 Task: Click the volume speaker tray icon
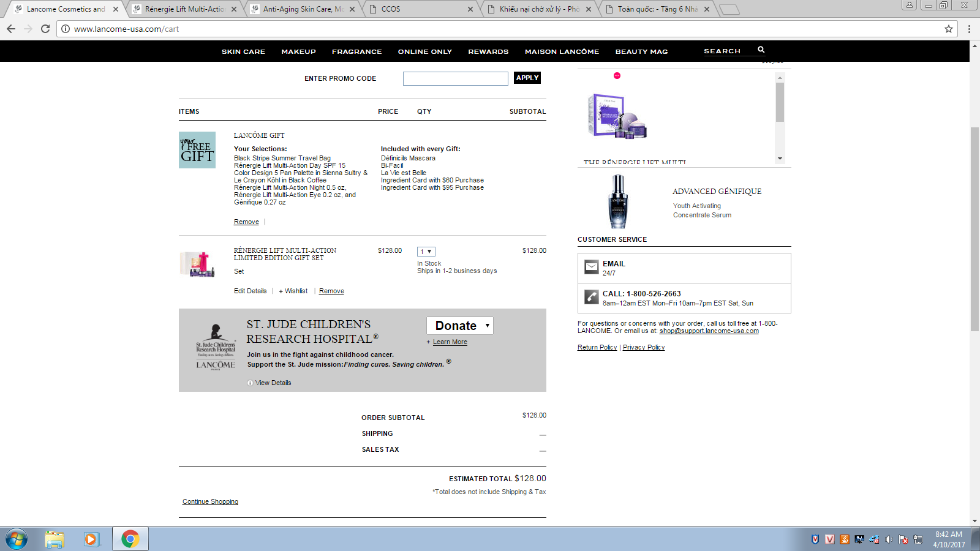click(889, 539)
